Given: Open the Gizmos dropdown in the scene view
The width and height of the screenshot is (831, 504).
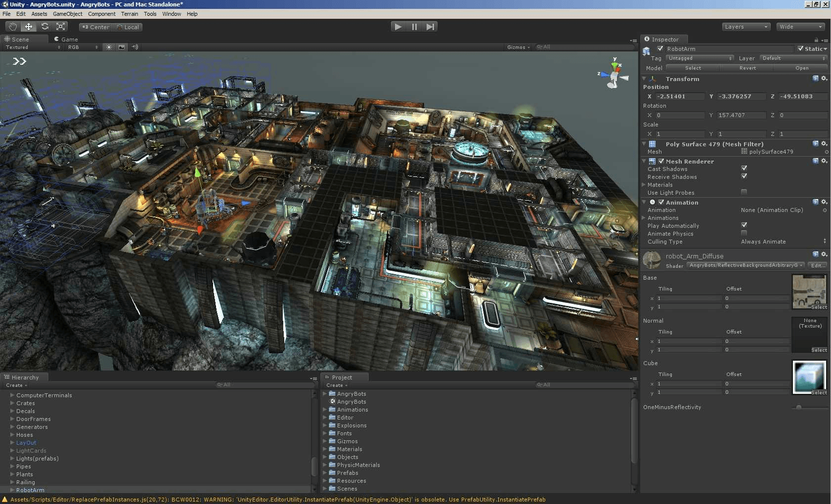Looking at the screenshot, I should point(517,47).
